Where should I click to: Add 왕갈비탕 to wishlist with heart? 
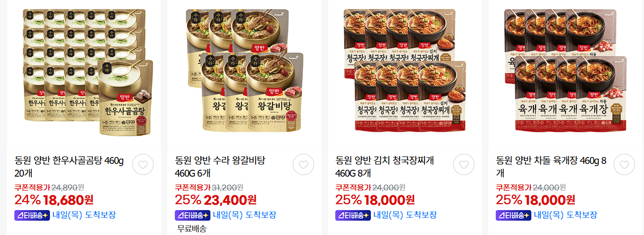303,164
